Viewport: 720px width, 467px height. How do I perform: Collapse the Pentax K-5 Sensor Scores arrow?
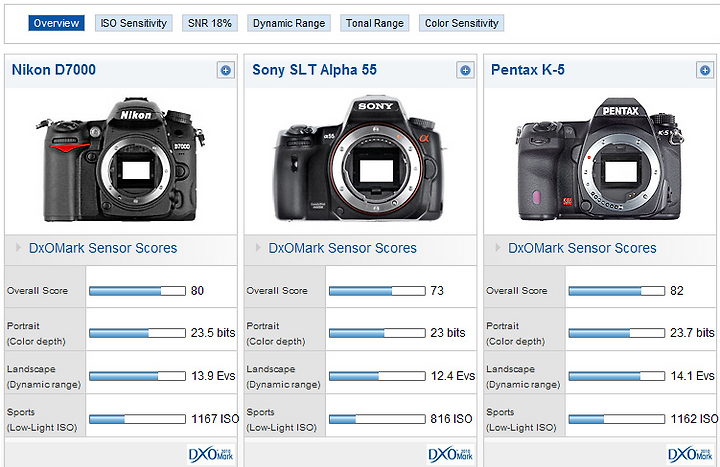[x=498, y=248]
